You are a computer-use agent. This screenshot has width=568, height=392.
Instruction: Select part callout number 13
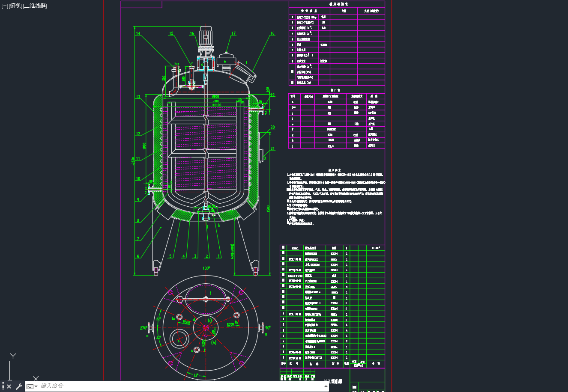tap(138, 97)
